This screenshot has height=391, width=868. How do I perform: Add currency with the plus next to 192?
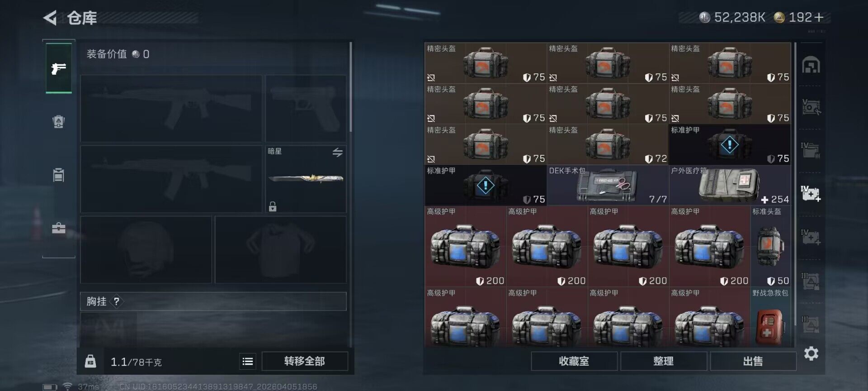[819, 17]
